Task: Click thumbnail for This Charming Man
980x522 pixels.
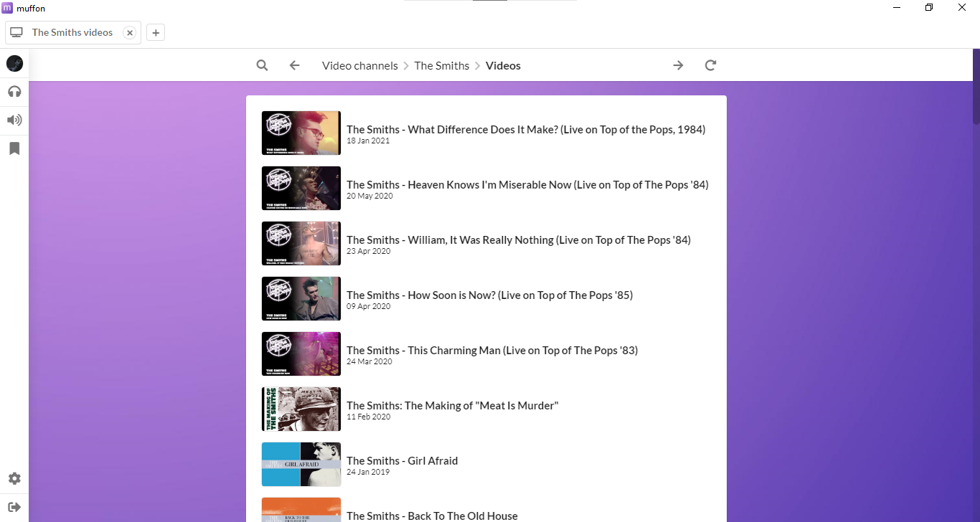Action: point(301,353)
